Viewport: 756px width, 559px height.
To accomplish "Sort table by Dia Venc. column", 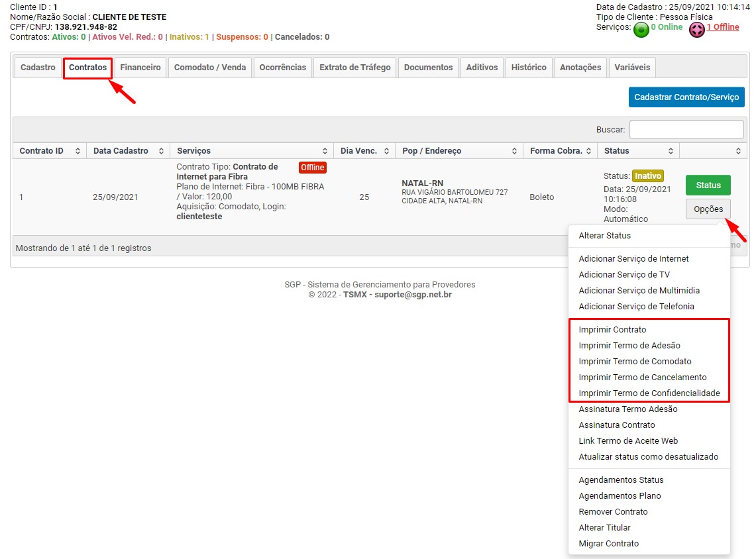I will (386, 151).
